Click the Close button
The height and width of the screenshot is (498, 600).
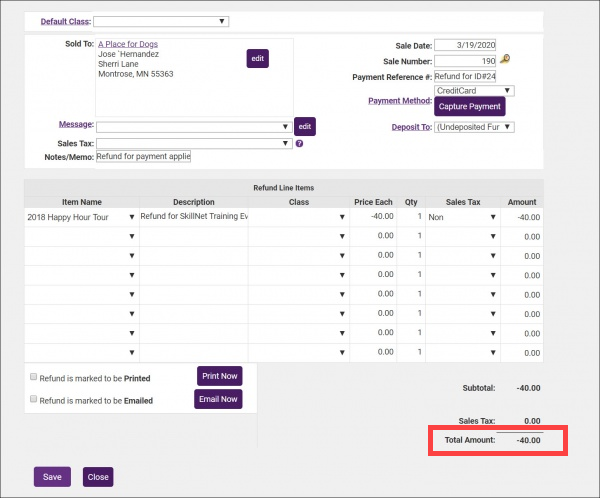tap(98, 477)
